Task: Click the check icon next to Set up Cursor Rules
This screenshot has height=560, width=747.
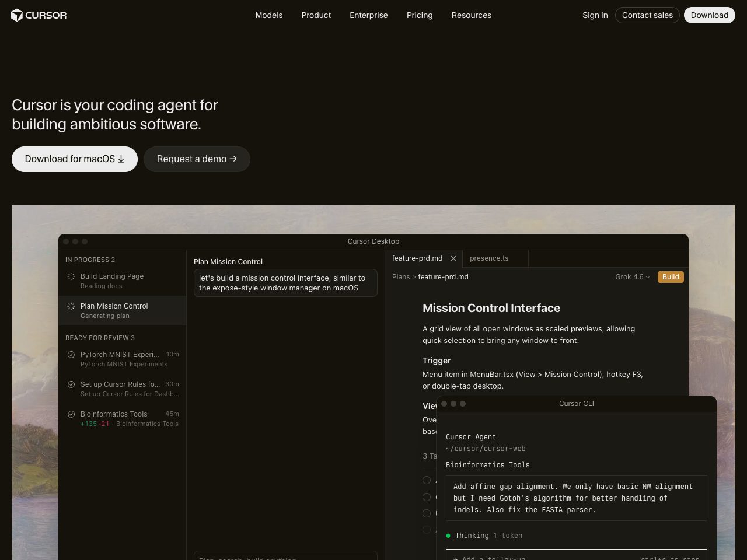Action: tap(71, 384)
